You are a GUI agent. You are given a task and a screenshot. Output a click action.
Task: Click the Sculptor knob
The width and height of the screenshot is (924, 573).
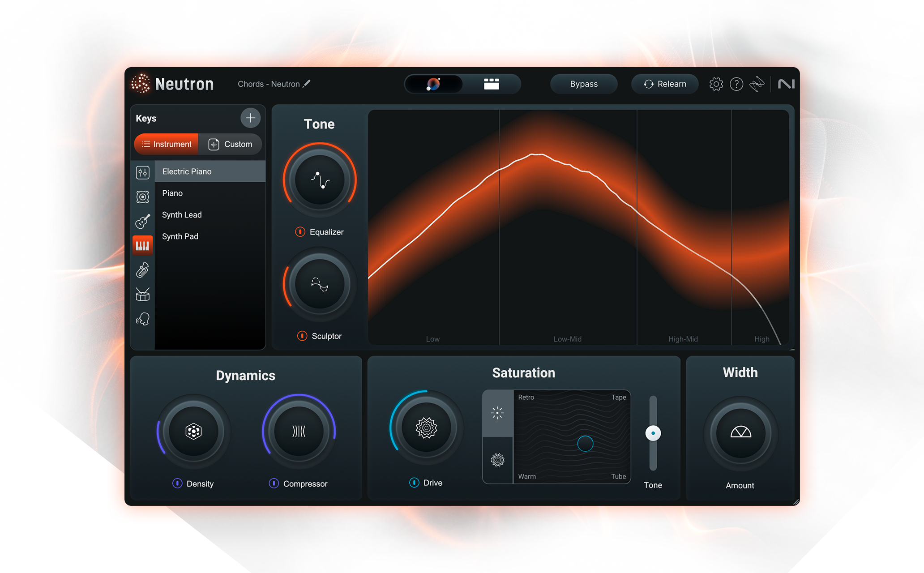pyautogui.click(x=320, y=284)
